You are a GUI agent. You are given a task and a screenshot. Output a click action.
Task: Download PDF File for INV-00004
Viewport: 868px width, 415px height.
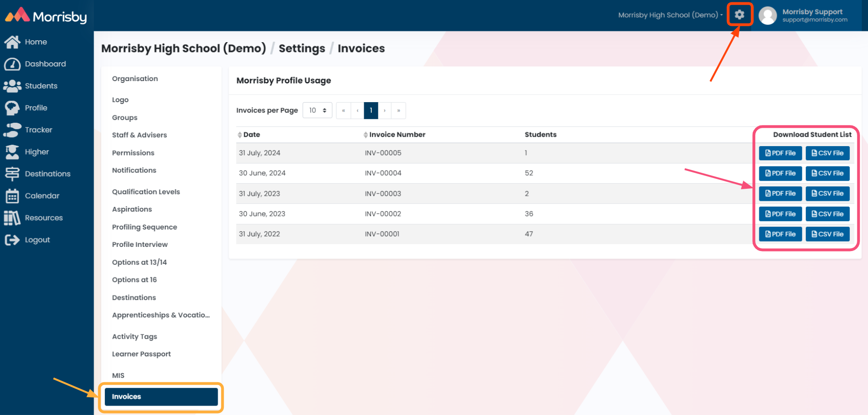click(x=780, y=173)
